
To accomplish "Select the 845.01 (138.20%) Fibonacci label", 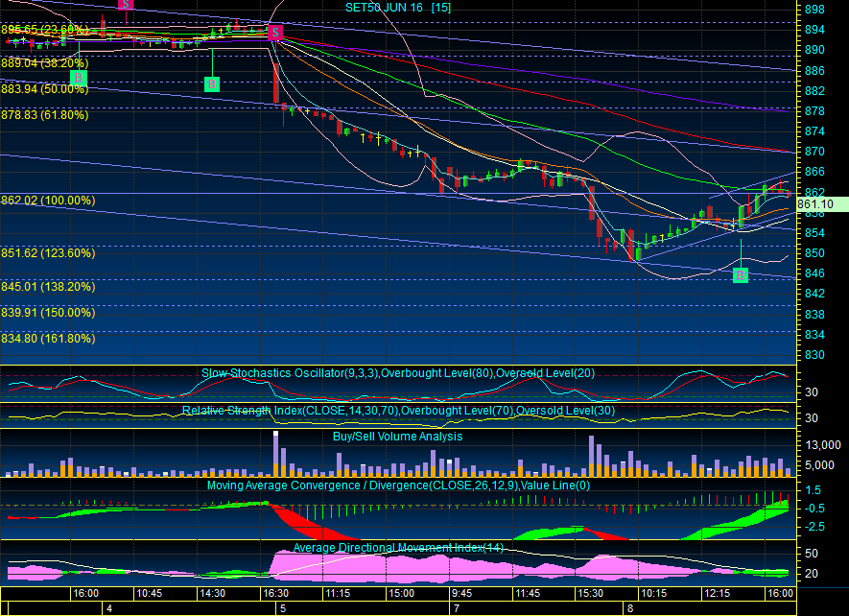I will point(48,287).
